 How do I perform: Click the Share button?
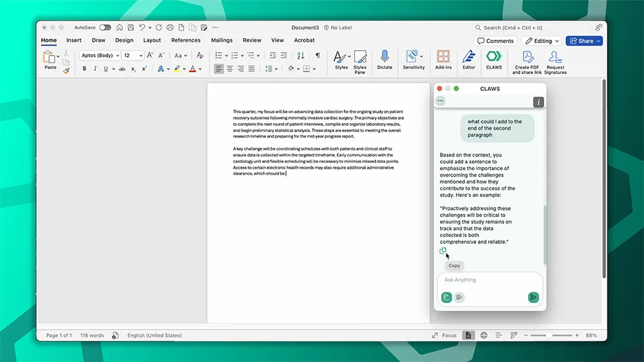pos(584,41)
